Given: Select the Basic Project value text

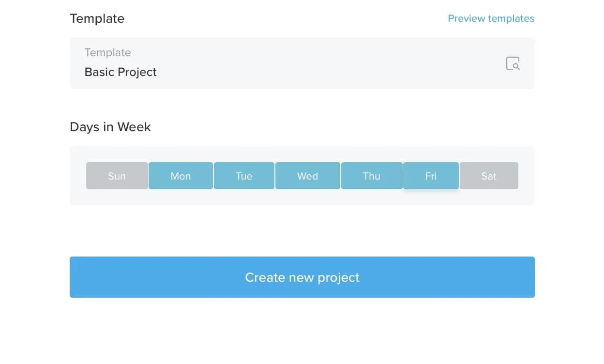Looking at the screenshot, I should tap(121, 72).
